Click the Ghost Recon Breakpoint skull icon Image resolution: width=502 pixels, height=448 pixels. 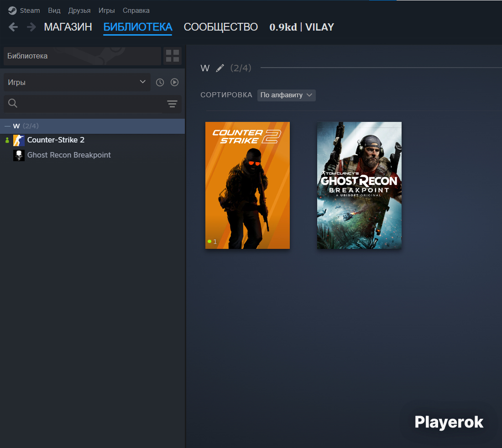[x=19, y=155]
